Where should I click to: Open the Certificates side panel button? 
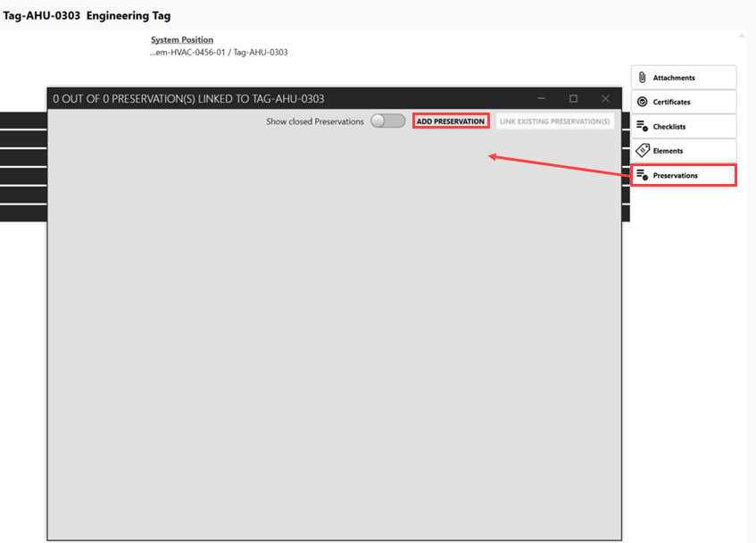click(684, 102)
